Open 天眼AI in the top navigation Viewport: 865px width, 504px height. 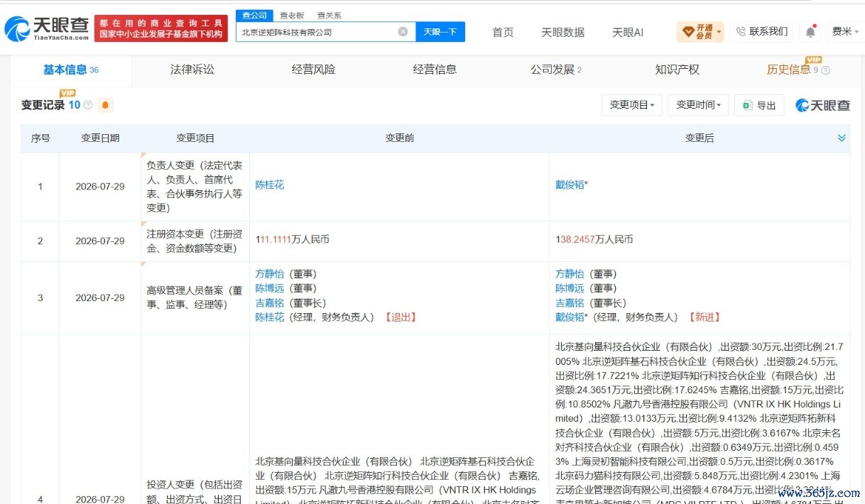click(628, 32)
